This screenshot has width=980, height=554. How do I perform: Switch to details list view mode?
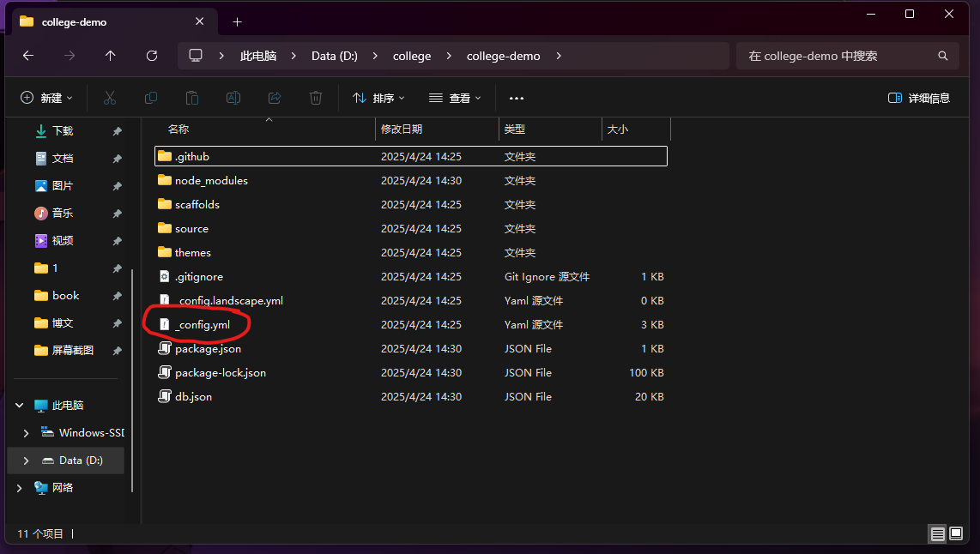point(937,533)
